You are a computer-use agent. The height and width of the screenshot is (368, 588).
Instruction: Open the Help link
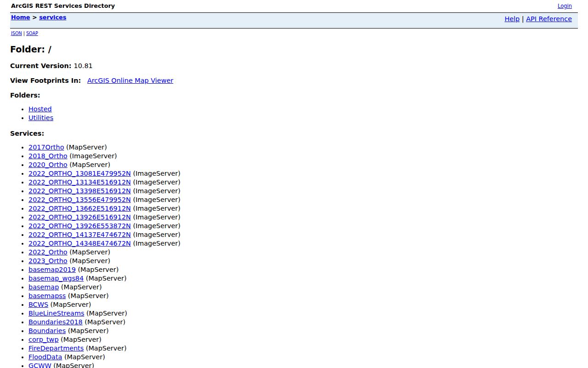point(512,19)
